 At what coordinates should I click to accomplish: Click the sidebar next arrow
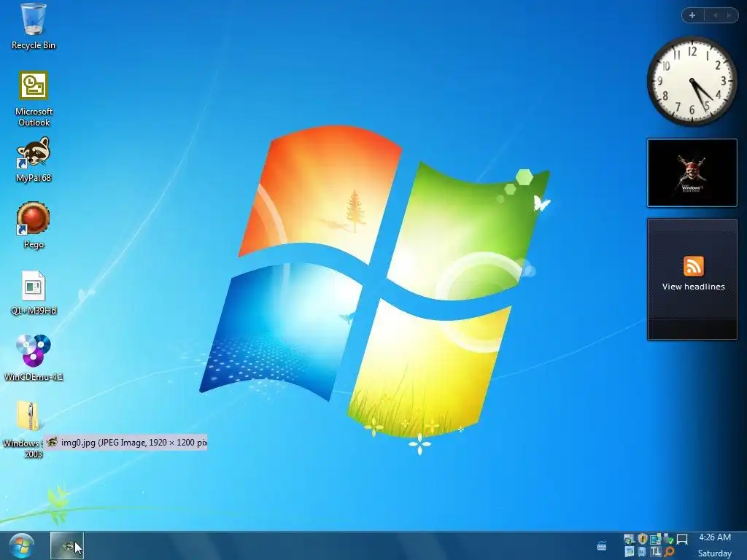729,15
